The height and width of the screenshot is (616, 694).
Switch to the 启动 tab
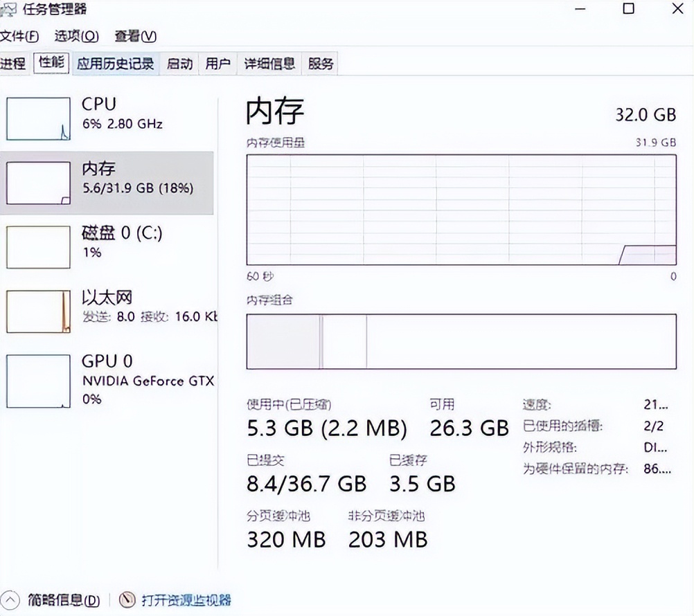tap(179, 63)
